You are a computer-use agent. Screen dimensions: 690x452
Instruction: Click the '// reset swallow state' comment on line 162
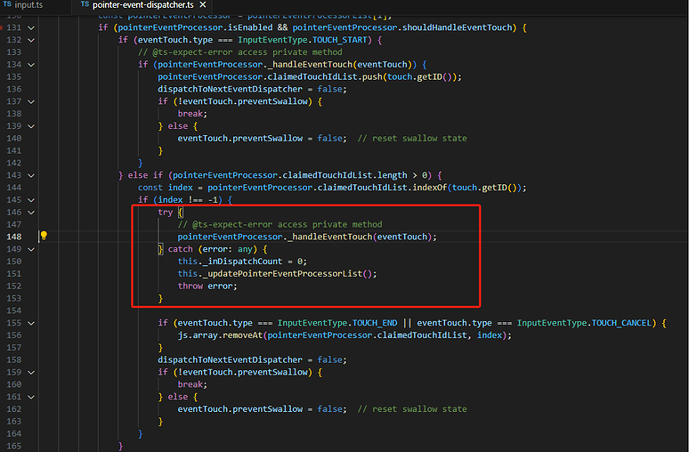click(412, 409)
